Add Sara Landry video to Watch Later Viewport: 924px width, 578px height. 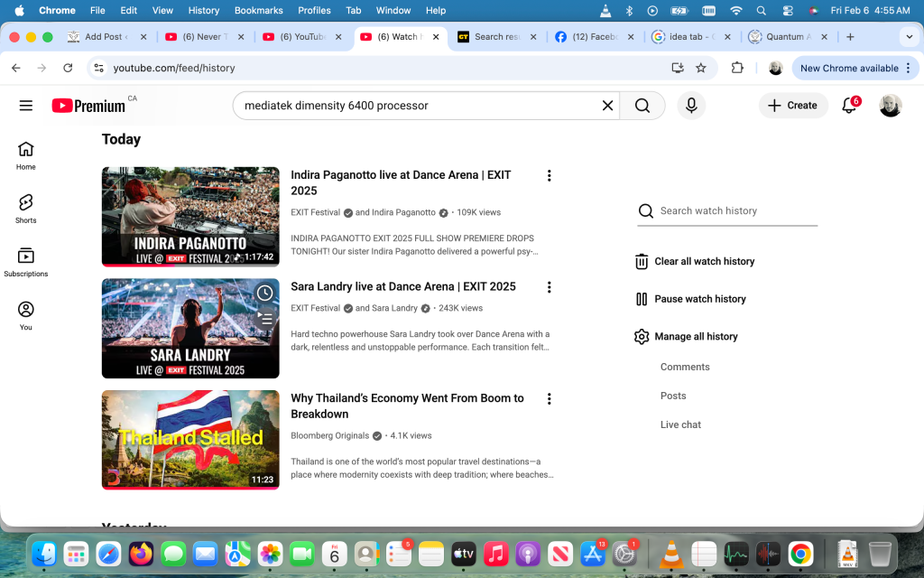264,294
